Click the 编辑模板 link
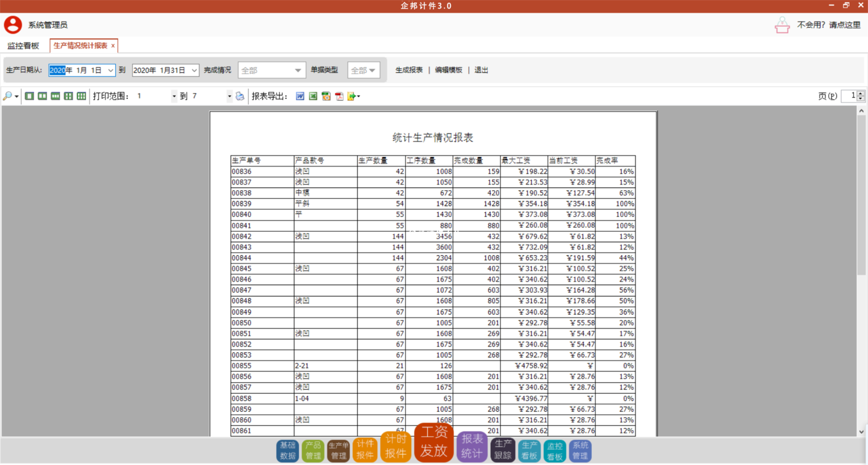Viewport: 868px width, 465px height. click(x=448, y=70)
